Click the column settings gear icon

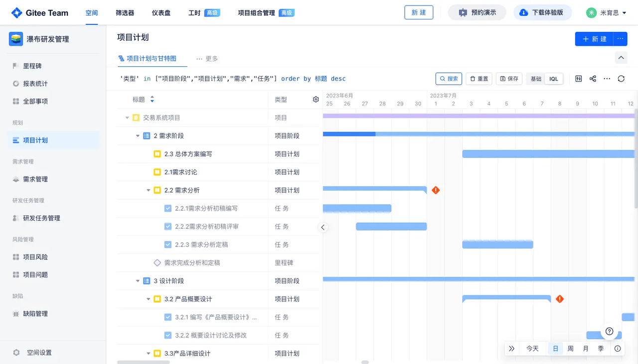pyautogui.click(x=316, y=100)
